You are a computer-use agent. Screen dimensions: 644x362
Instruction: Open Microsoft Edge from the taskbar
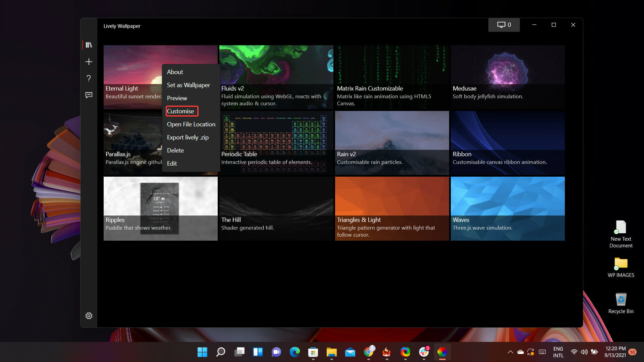click(294, 352)
